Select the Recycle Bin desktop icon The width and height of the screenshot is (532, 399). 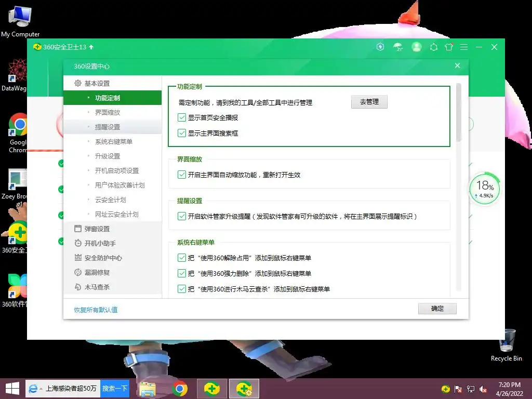coord(506,345)
